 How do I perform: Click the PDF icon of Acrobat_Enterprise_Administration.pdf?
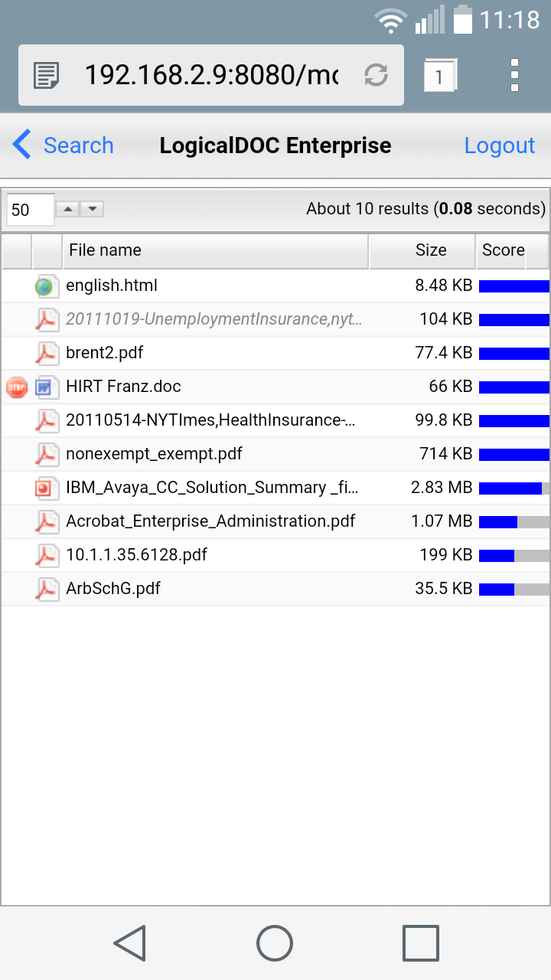(x=47, y=521)
